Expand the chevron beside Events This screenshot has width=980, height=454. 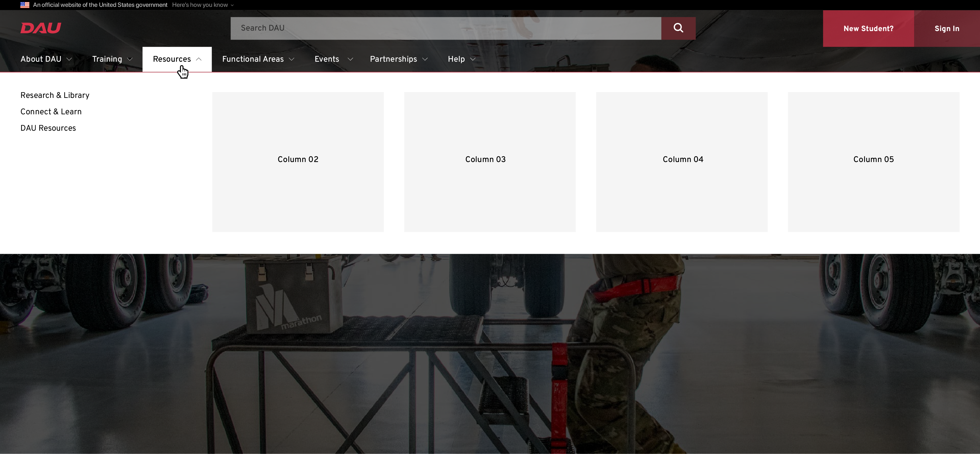350,59
